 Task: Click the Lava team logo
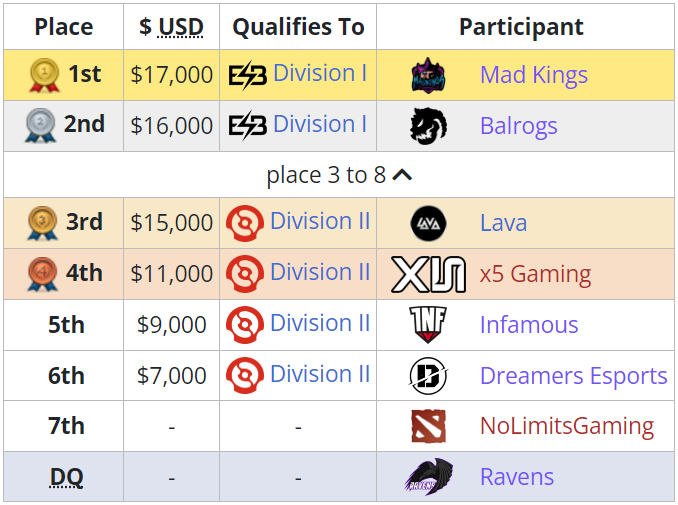tap(428, 222)
